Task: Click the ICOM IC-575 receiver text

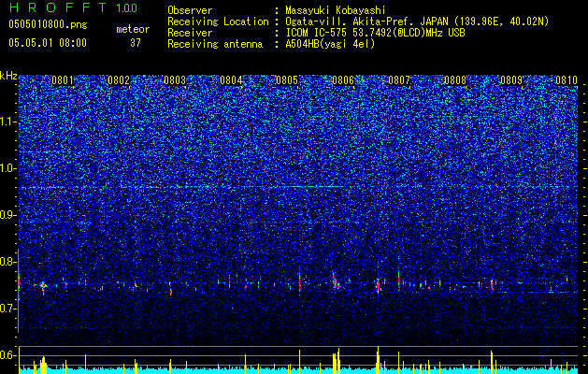Action: pos(375,33)
